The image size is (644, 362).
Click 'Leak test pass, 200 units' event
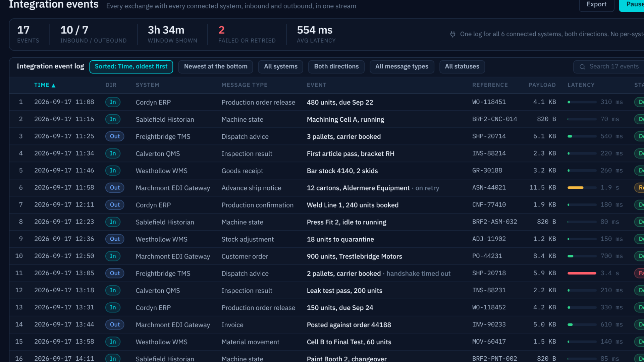point(344,291)
